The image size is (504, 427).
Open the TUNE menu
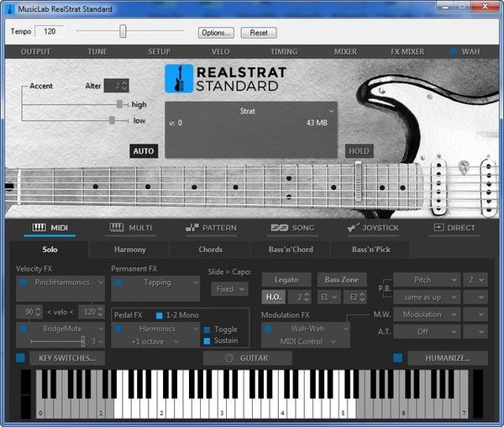pos(97,51)
